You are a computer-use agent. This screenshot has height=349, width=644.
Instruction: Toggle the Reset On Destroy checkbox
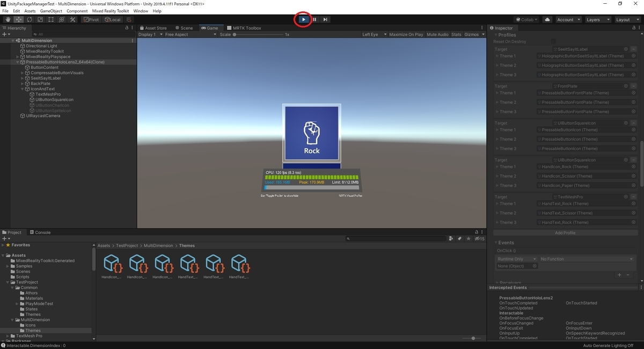(x=553, y=41)
